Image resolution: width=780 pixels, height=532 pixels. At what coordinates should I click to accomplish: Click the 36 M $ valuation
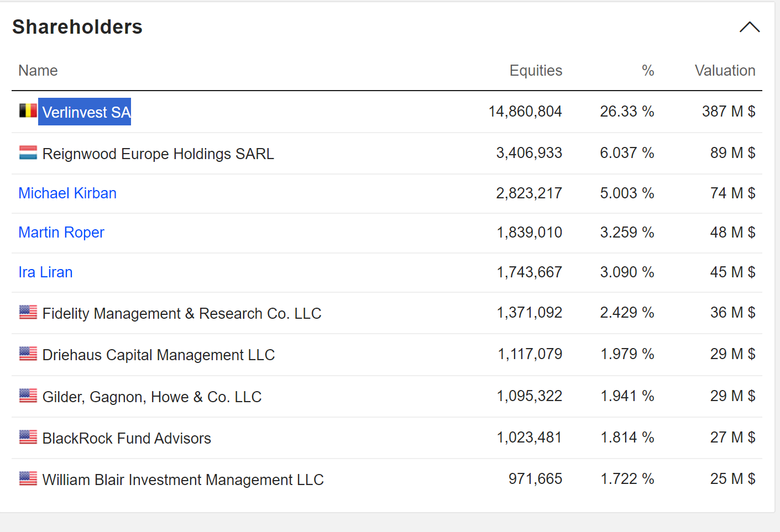pyautogui.click(x=733, y=312)
